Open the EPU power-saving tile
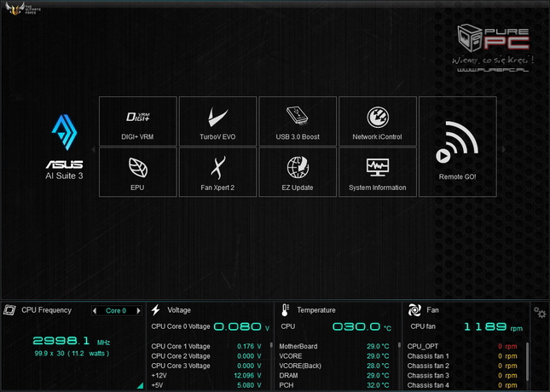550x392 pixels. click(138, 172)
